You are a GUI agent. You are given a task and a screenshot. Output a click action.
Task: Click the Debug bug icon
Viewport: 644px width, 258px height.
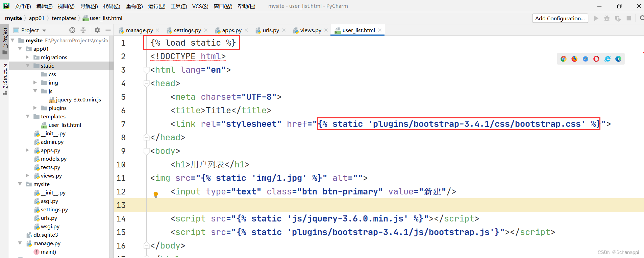(x=607, y=18)
